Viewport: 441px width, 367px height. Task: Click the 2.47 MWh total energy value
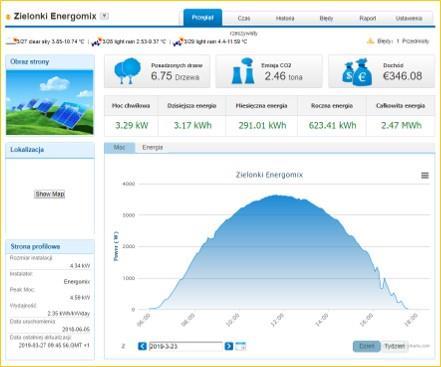[401, 126]
